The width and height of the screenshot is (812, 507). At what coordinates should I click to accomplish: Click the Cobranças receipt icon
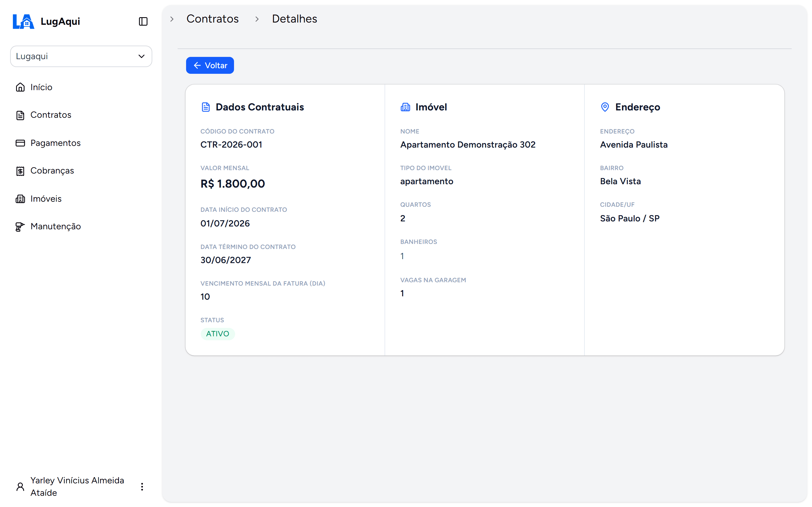click(20, 171)
